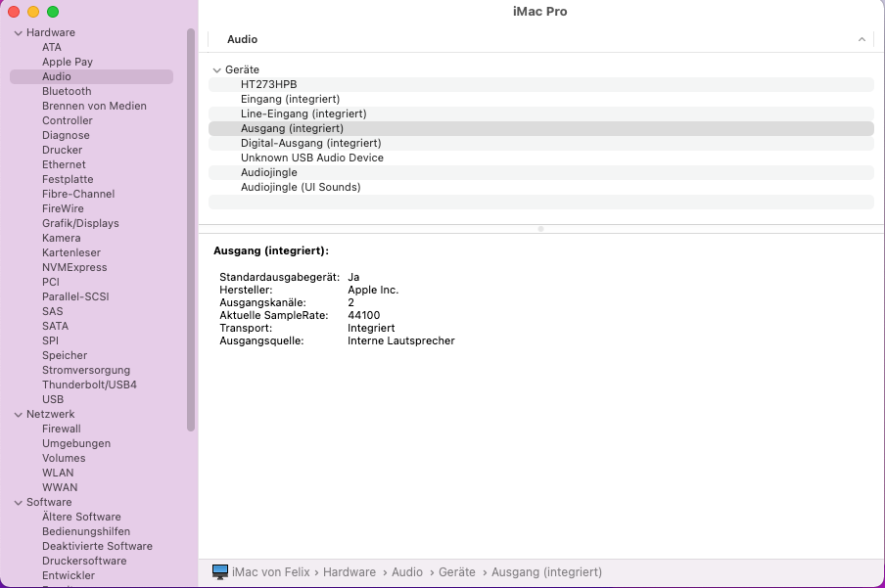Open FireWire entry
The image size is (885, 588).
(63, 208)
